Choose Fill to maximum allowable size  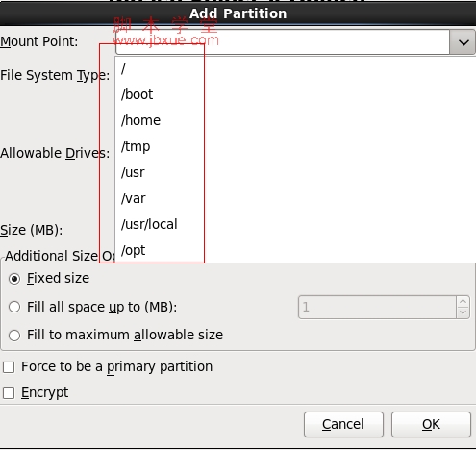click(x=14, y=336)
